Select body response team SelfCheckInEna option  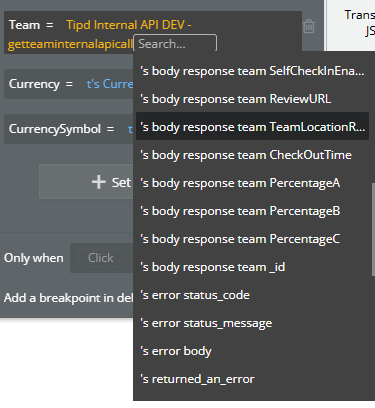[252, 71]
